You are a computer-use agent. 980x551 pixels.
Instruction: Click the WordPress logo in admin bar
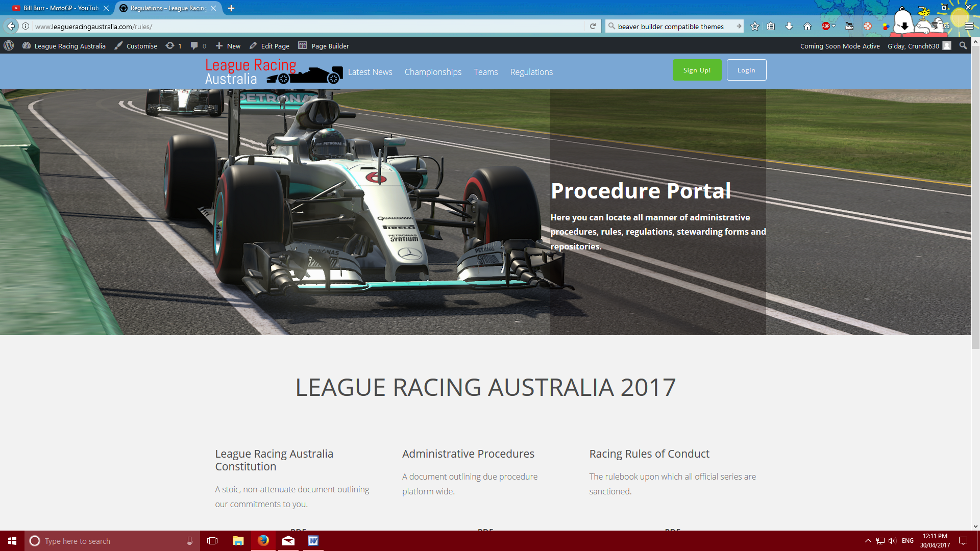point(9,46)
